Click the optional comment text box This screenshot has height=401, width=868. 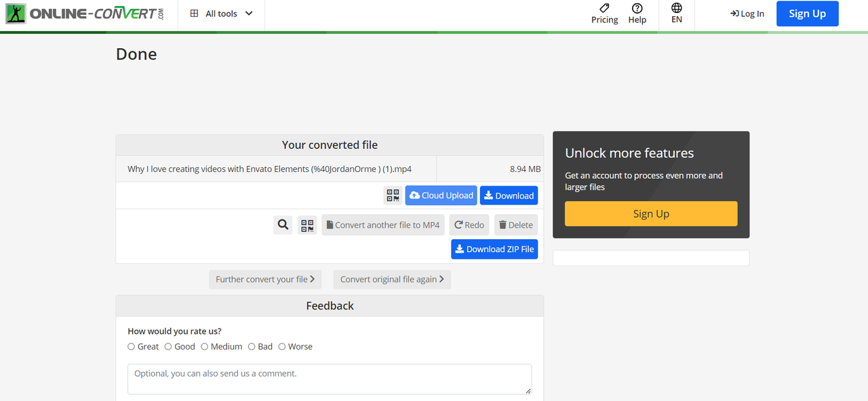pos(330,379)
